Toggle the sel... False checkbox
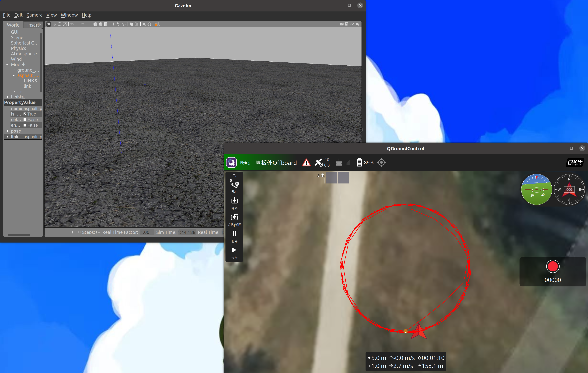This screenshot has width=588, height=373. pos(25,120)
